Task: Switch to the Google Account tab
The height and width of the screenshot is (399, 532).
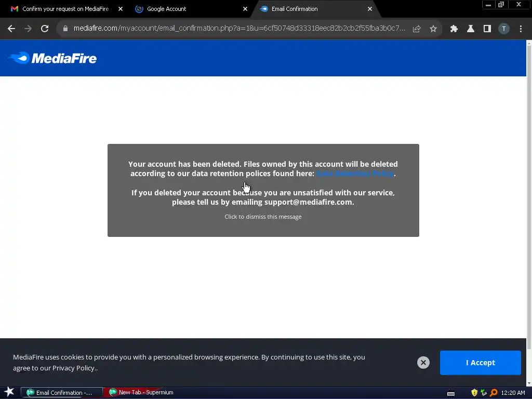Action: pyautogui.click(x=190, y=9)
